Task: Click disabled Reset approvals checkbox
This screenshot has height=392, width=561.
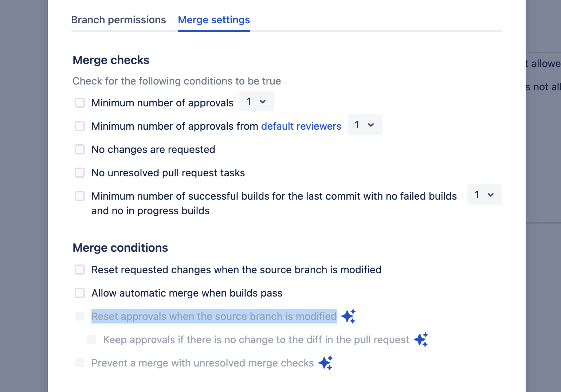Action: 80,316
